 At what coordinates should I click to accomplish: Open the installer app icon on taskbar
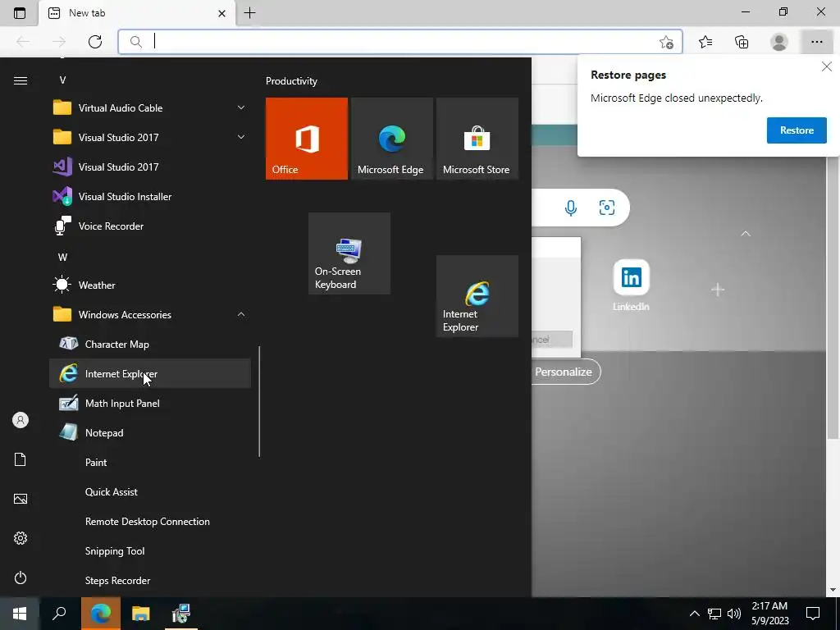[x=181, y=613]
